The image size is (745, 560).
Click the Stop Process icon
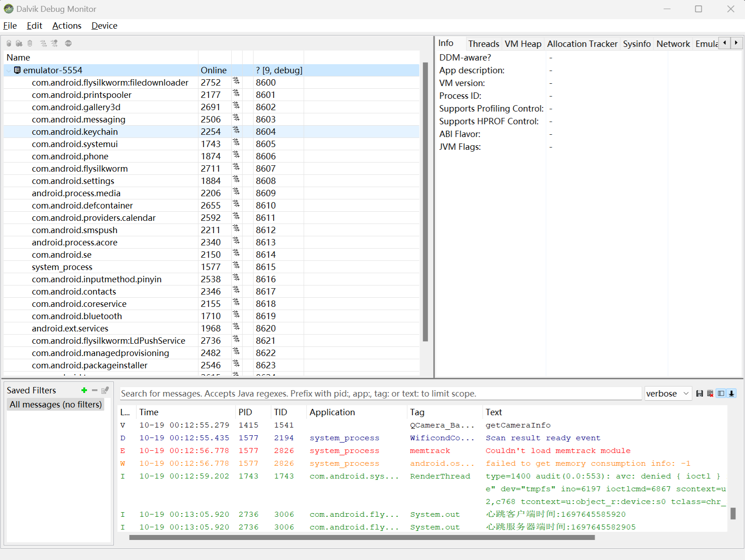pos(68,43)
